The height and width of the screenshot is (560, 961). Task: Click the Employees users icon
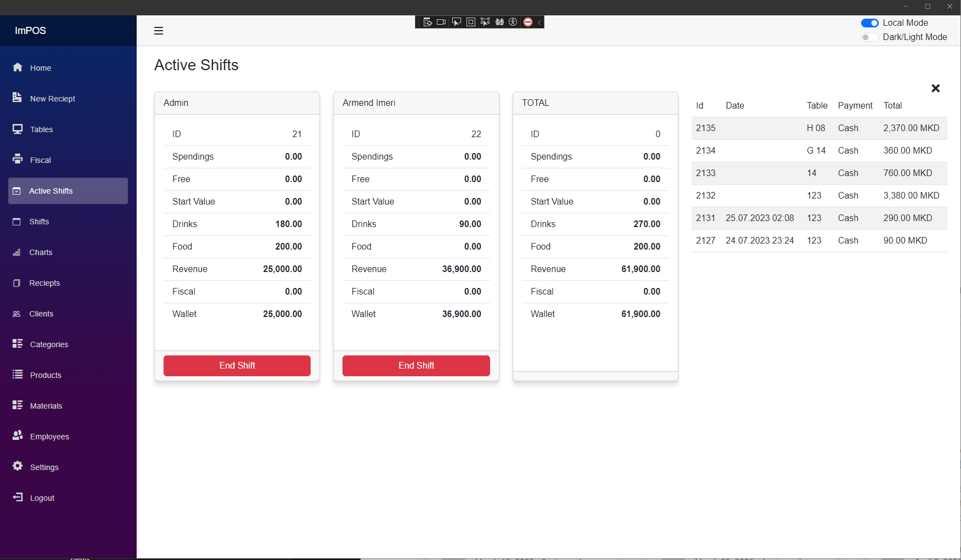18,435
